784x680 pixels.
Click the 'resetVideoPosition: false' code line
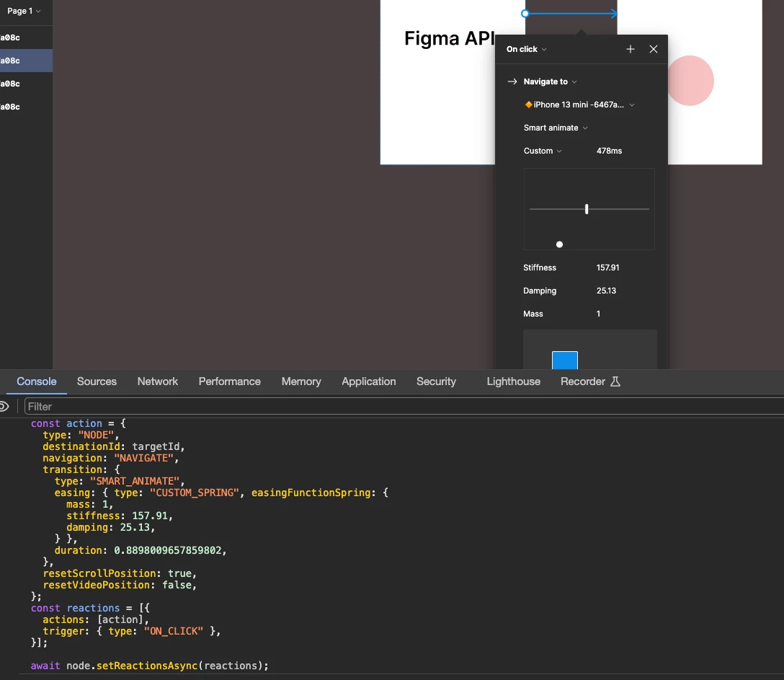click(120, 585)
